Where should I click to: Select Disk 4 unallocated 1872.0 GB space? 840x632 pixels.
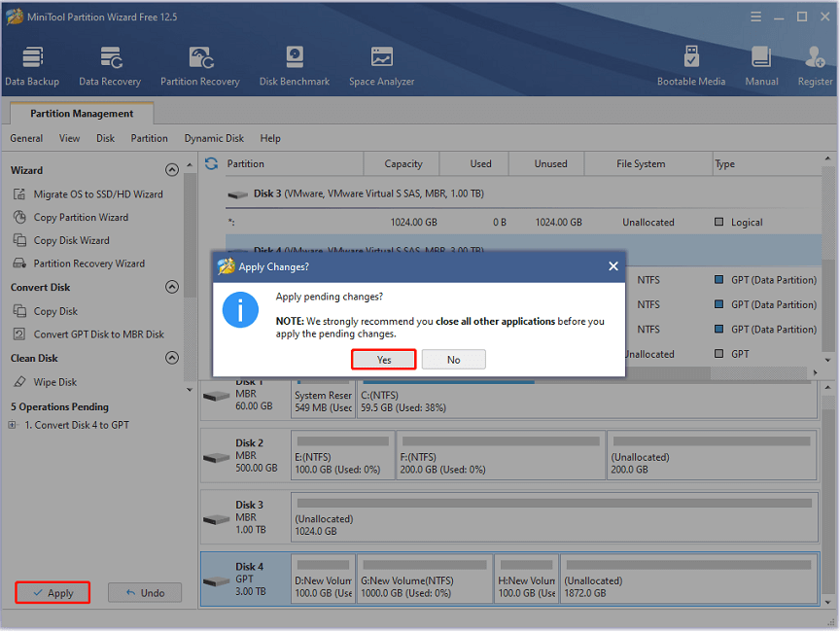coord(689,579)
